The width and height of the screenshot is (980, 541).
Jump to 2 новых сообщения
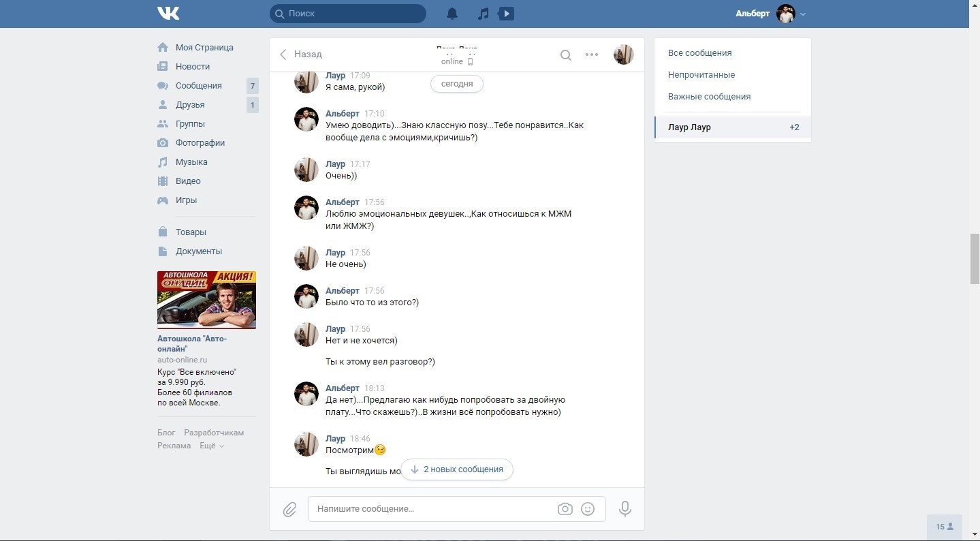click(x=456, y=469)
